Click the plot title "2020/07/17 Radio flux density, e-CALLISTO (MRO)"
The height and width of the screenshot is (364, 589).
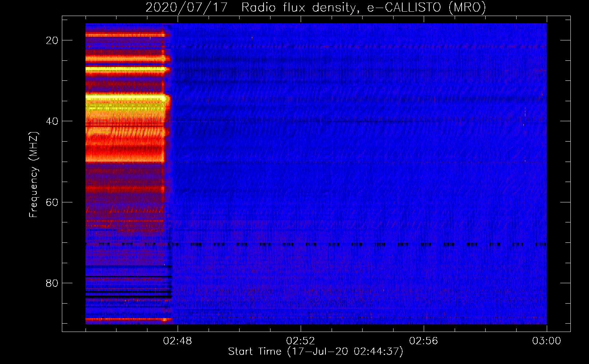tap(316, 7)
